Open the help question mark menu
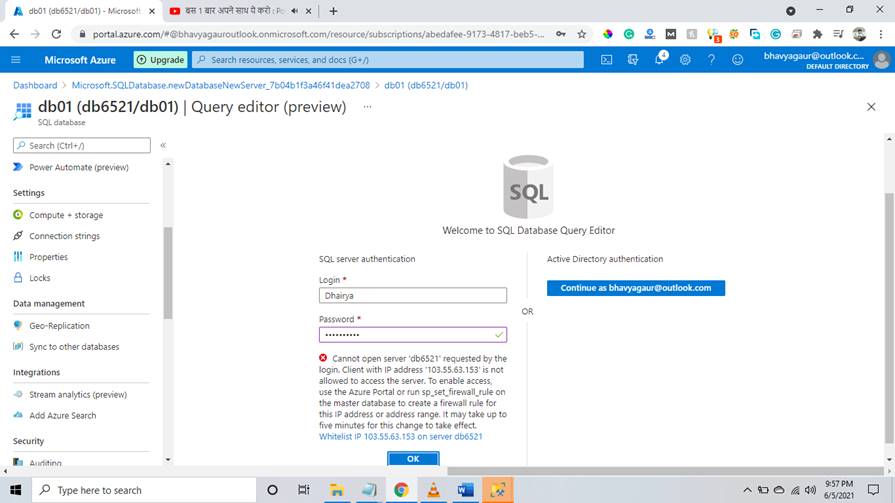The height and width of the screenshot is (503, 895). coord(711,59)
